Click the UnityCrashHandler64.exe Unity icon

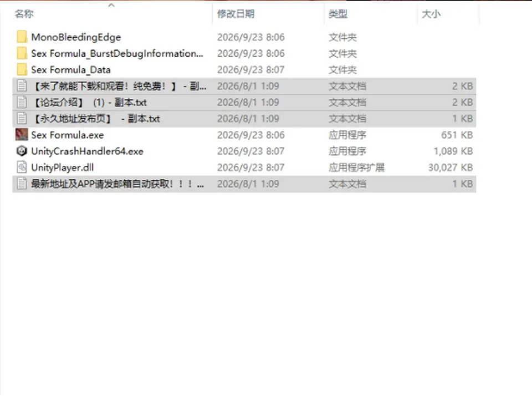22,151
